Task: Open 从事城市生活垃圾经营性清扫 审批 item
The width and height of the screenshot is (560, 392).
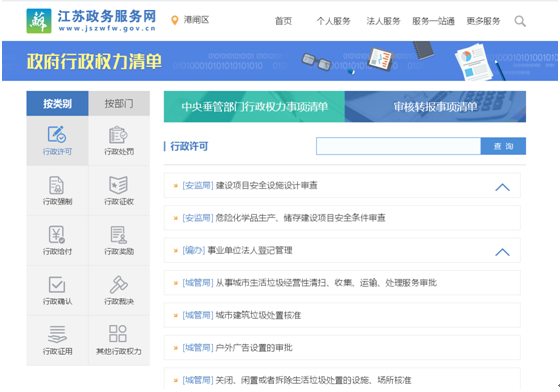Action: pos(326,283)
